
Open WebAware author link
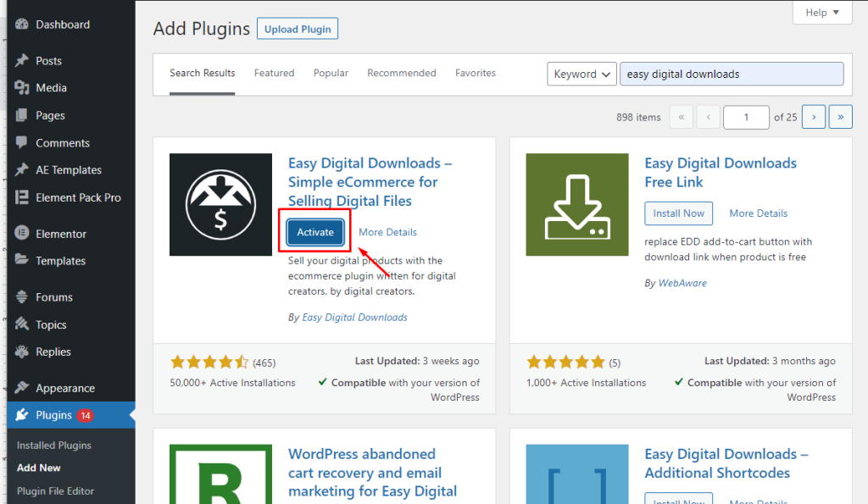click(682, 283)
